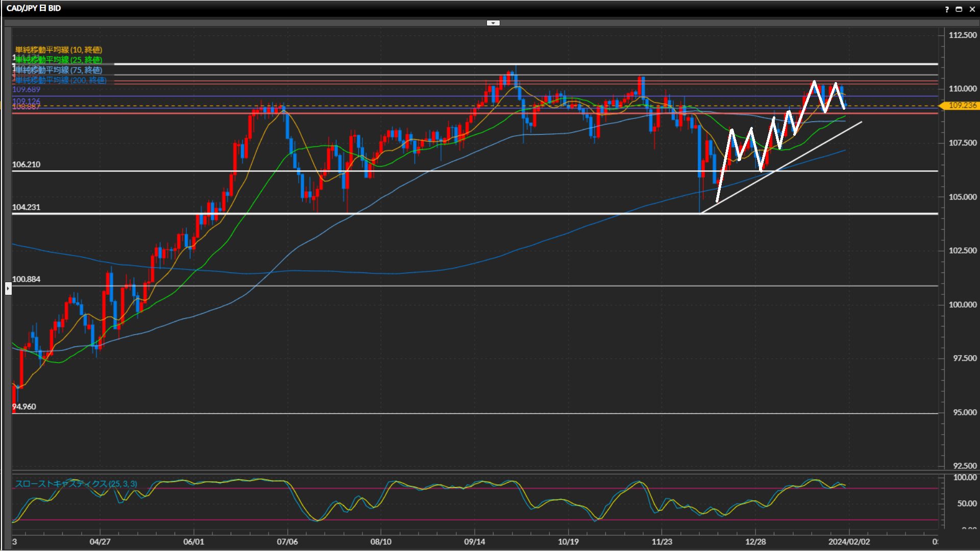980x551 pixels.
Task: Click the Slow Stochastics (25,3,3) label
Action: tap(76, 484)
